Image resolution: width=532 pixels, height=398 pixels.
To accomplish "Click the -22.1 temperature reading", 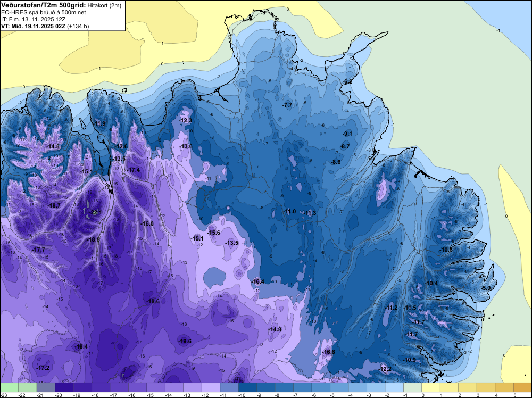I will click(95, 212).
